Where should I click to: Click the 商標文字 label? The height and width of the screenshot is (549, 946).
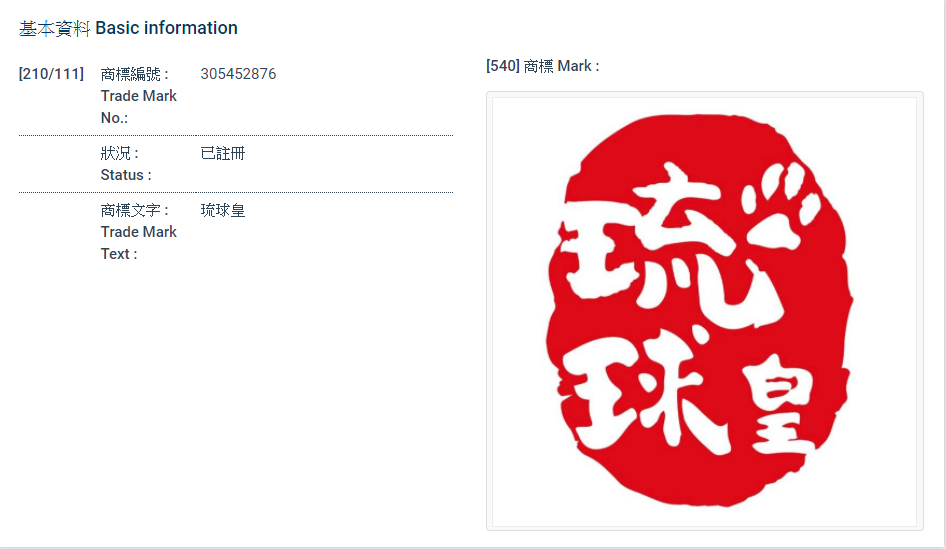(x=135, y=210)
